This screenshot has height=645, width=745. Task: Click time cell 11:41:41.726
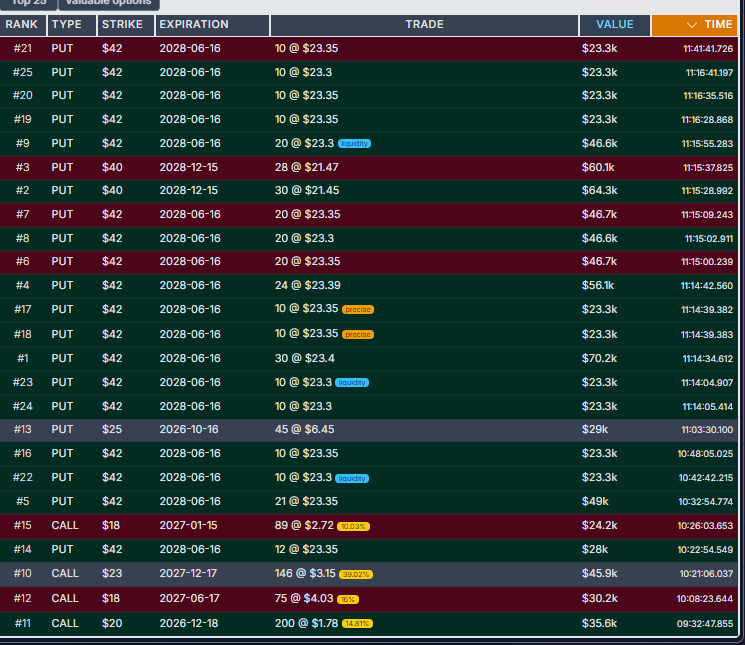pyautogui.click(x=708, y=48)
